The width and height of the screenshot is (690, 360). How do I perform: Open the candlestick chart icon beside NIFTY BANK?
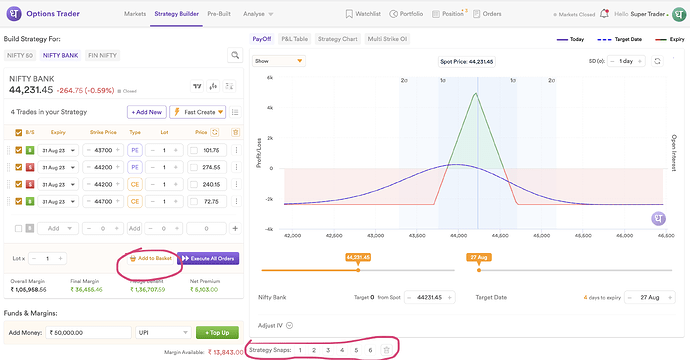click(213, 86)
